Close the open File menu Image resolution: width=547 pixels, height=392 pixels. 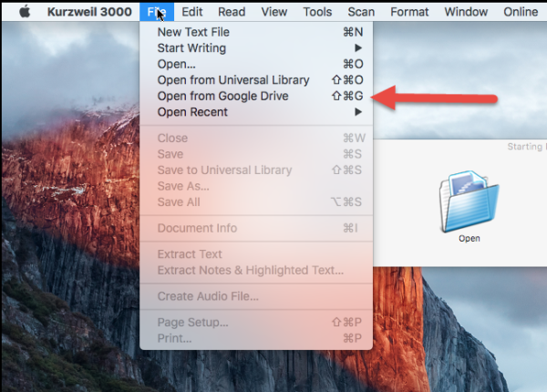tap(157, 12)
